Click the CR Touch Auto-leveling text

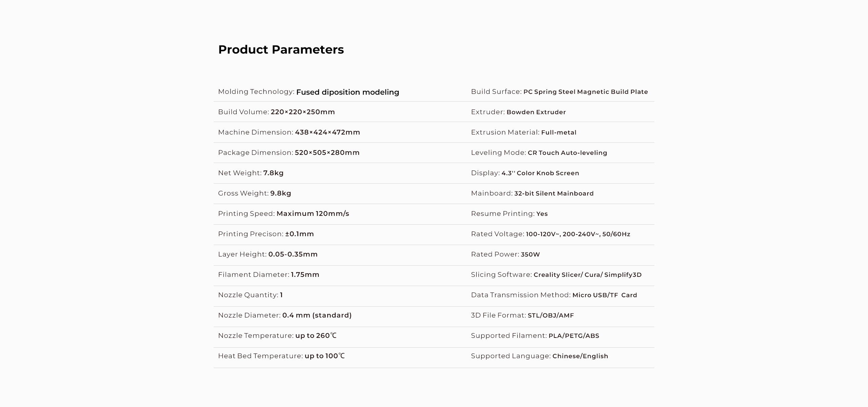567,153
